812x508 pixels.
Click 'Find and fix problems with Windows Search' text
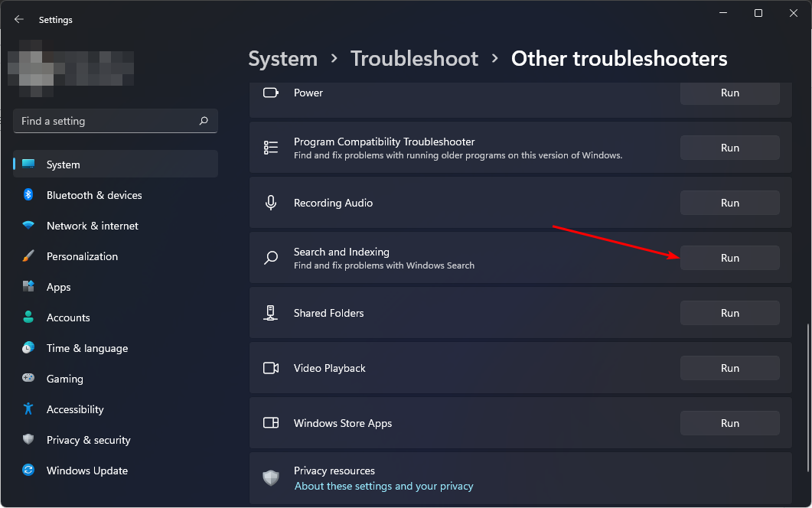pos(383,265)
